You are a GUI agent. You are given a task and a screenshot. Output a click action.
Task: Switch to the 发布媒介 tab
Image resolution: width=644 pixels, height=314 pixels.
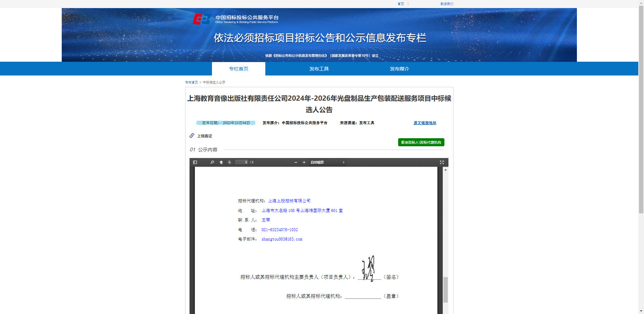[399, 69]
